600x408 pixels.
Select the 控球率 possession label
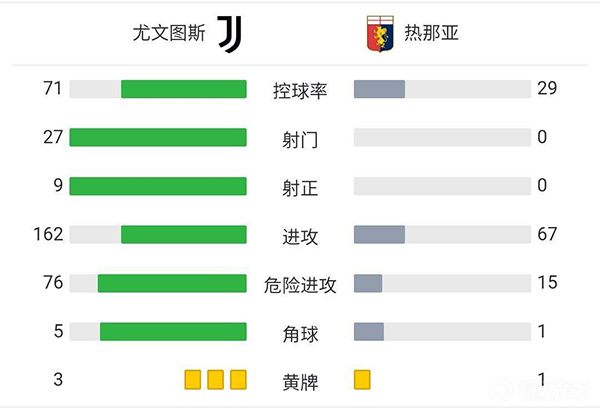pyautogui.click(x=300, y=90)
